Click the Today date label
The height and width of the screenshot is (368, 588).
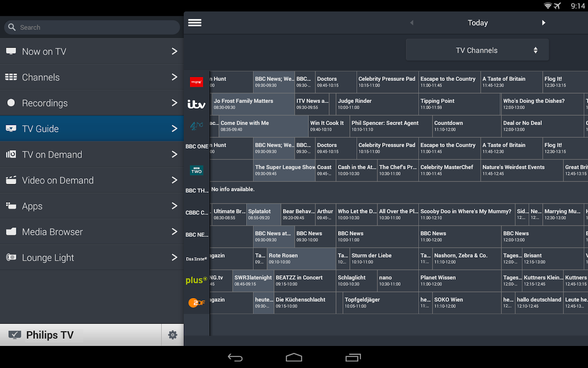pyautogui.click(x=478, y=23)
